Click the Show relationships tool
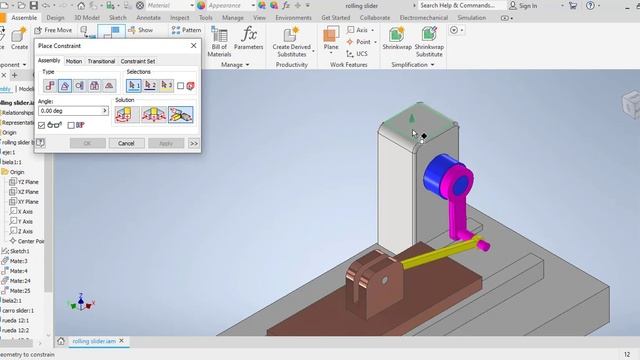 click(140, 30)
